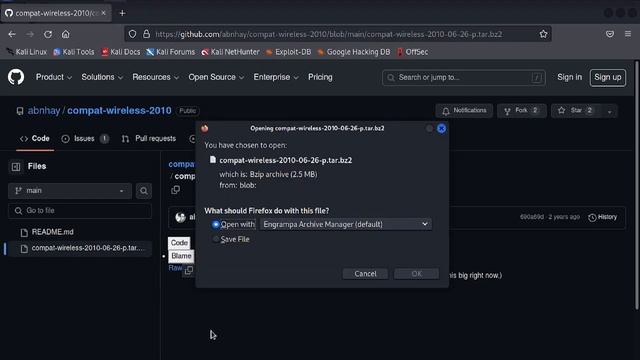Star the repository
640x360 pixels.
point(577,111)
